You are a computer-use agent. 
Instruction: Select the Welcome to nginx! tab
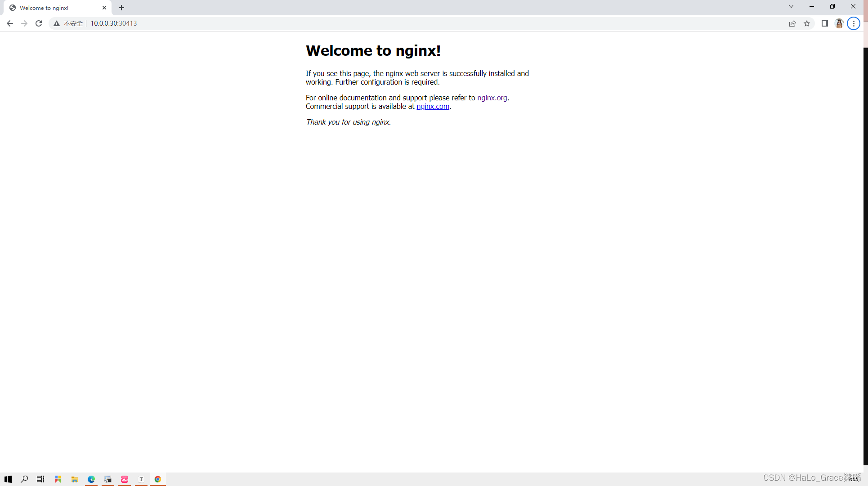click(x=58, y=8)
